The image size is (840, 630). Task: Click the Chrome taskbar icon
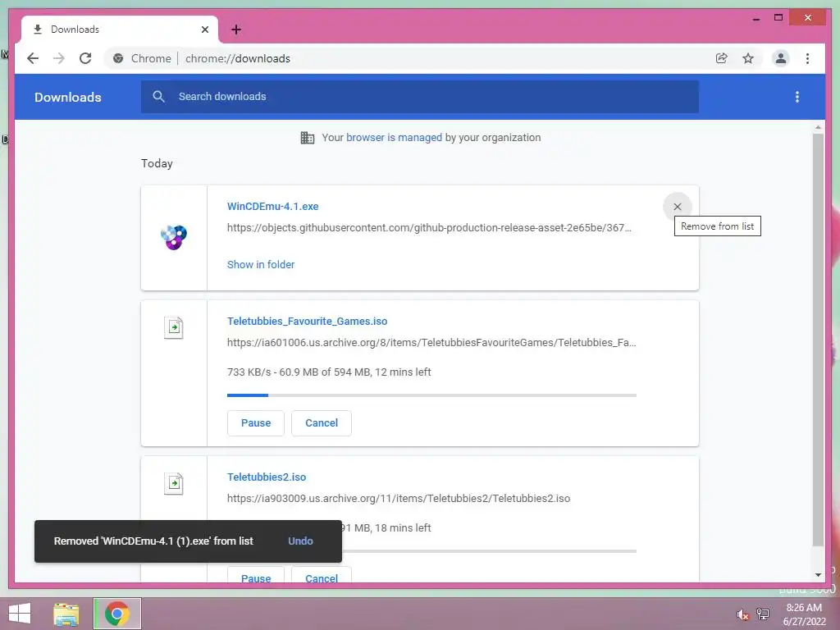[117, 614]
